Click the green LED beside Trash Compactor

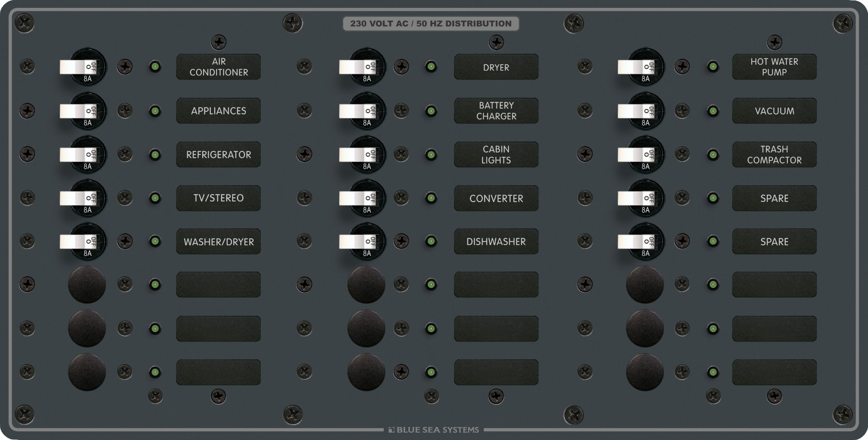(713, 155)
